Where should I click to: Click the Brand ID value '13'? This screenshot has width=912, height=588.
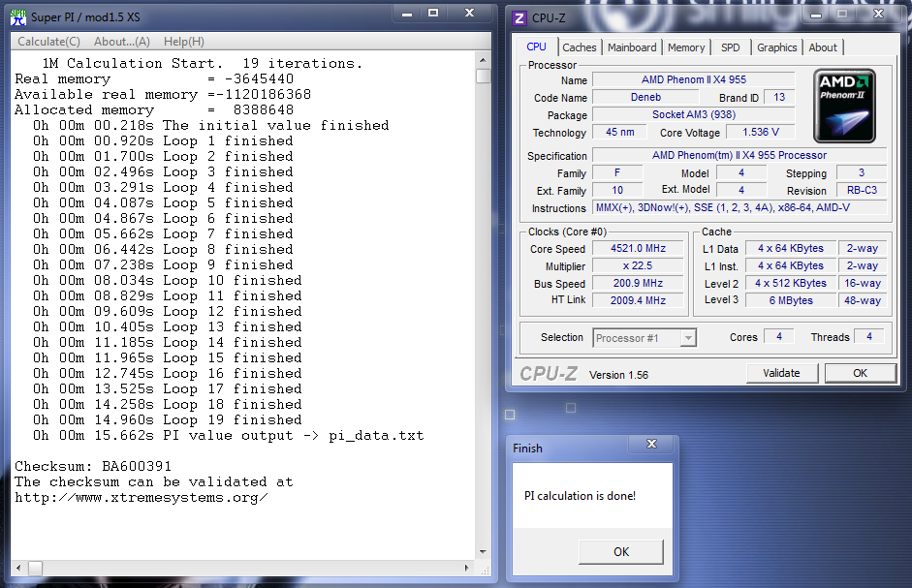779,97
